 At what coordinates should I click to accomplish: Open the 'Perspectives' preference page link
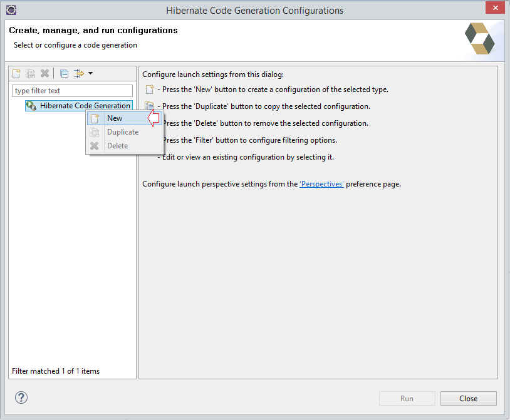(x=321, y=183)
